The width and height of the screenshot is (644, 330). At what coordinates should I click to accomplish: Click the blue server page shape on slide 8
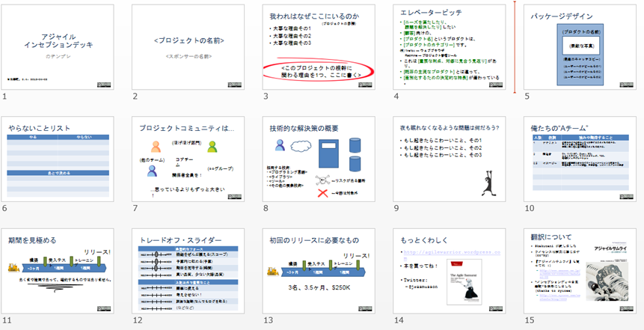click(328, 153)
